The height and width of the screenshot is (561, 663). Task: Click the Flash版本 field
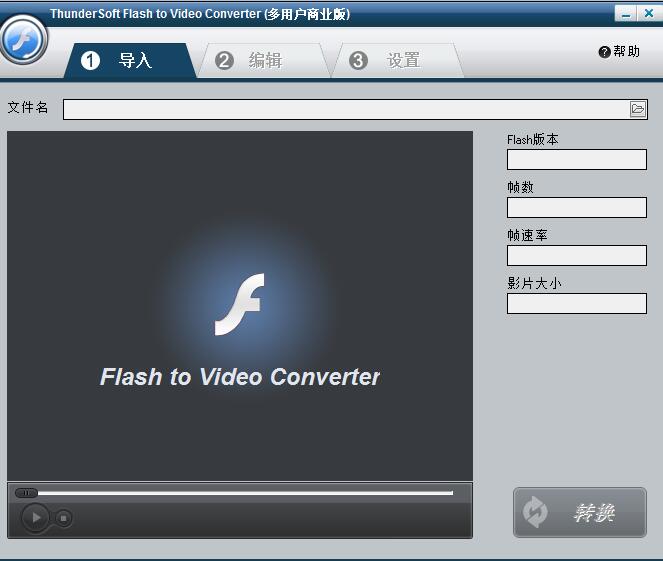tap(577, 159)
